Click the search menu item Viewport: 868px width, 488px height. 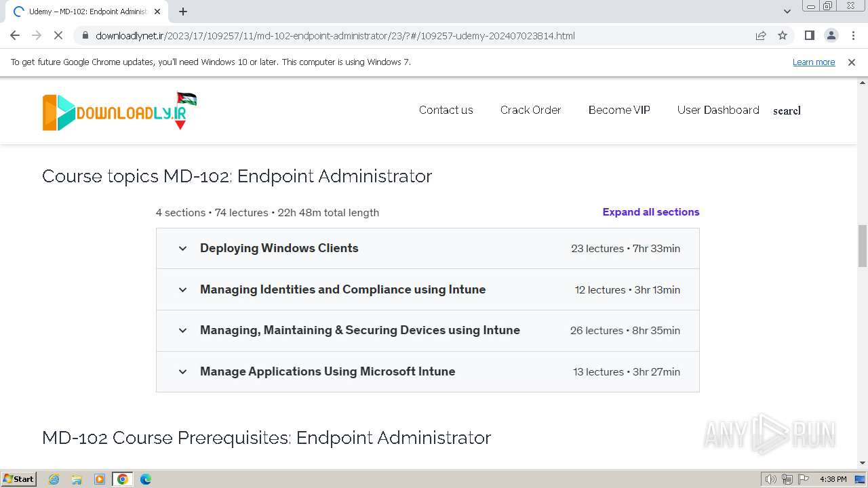pos(787,110)
